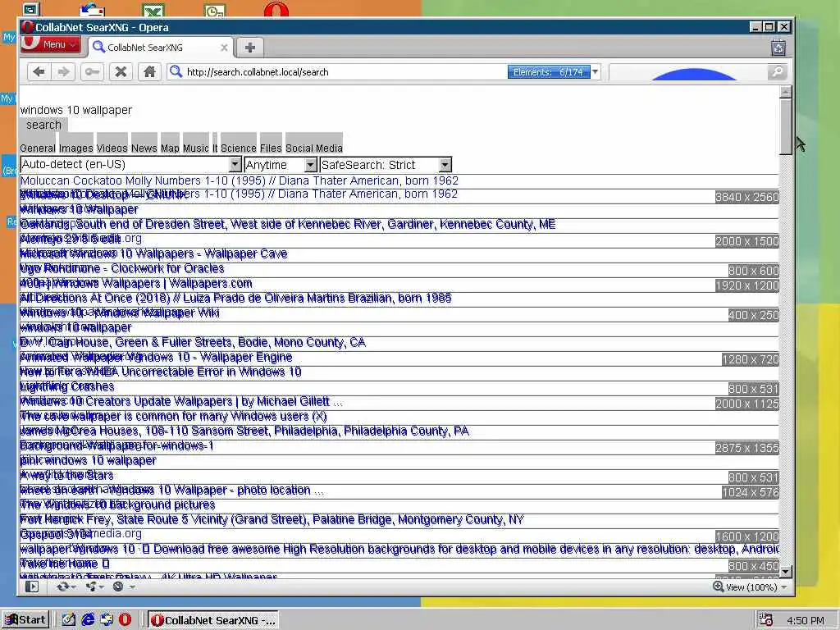Open the Opera desktop shortcut icon
840x630 pixels.
coord(276,10)
